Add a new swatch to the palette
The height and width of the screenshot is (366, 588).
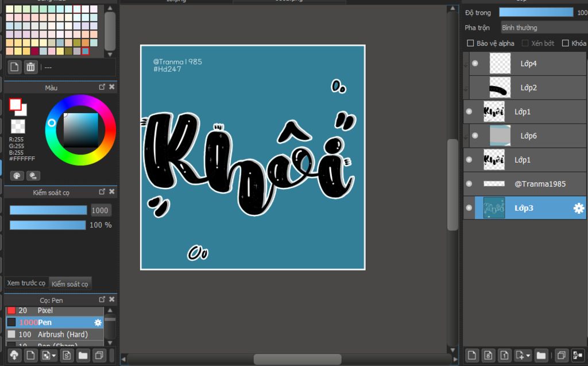point(14,67)
